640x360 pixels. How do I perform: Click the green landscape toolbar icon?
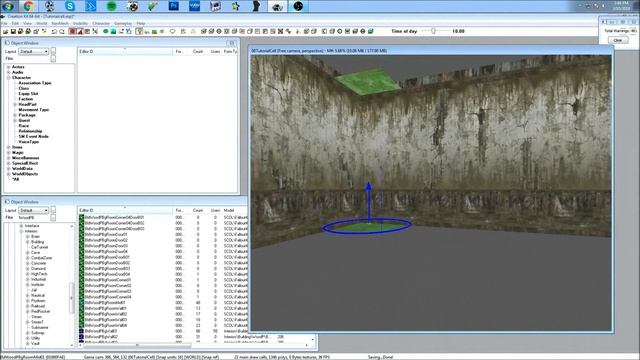coord(154,31)
